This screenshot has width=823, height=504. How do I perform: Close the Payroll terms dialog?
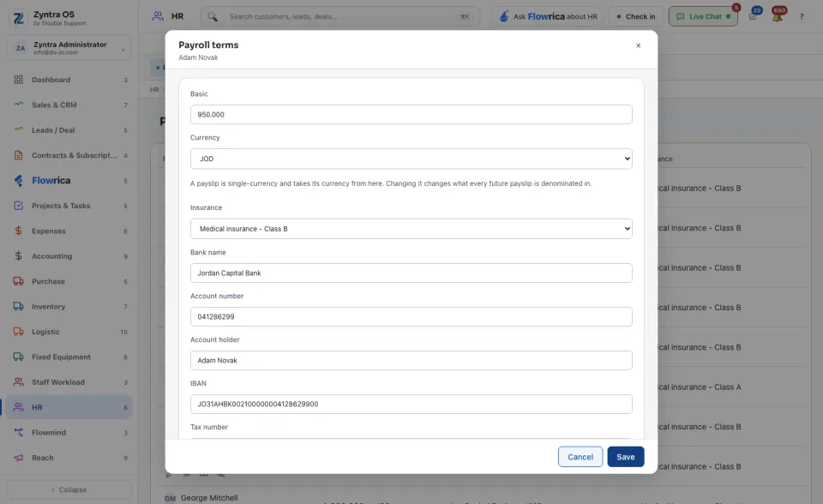point(638,45)
